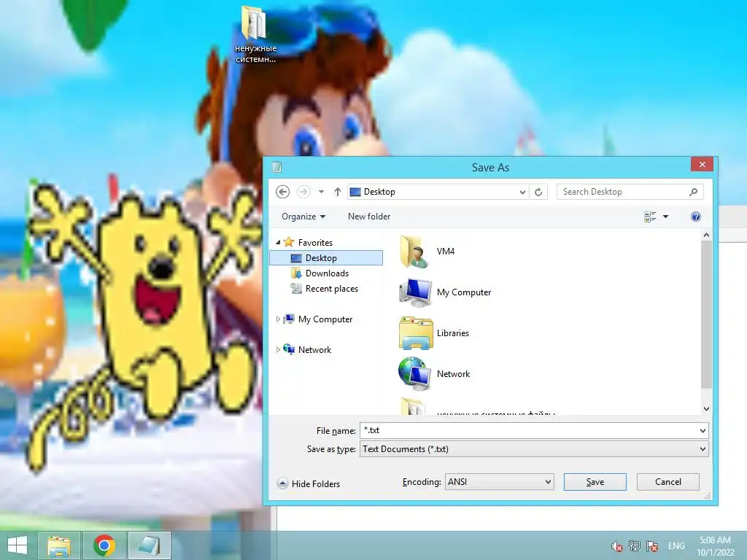Open the address bar history dropdown
Viewport: 747px width, 560px height.
pos(522,192)
